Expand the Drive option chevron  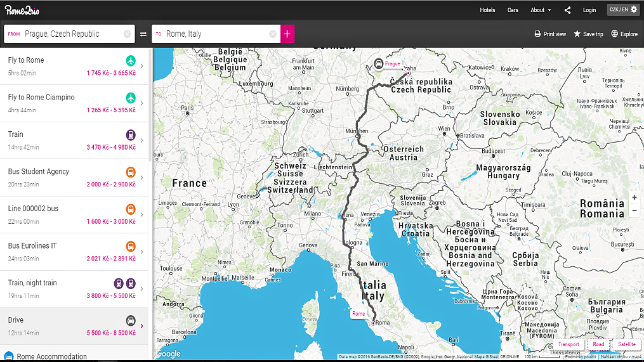(x=141, y=326)
